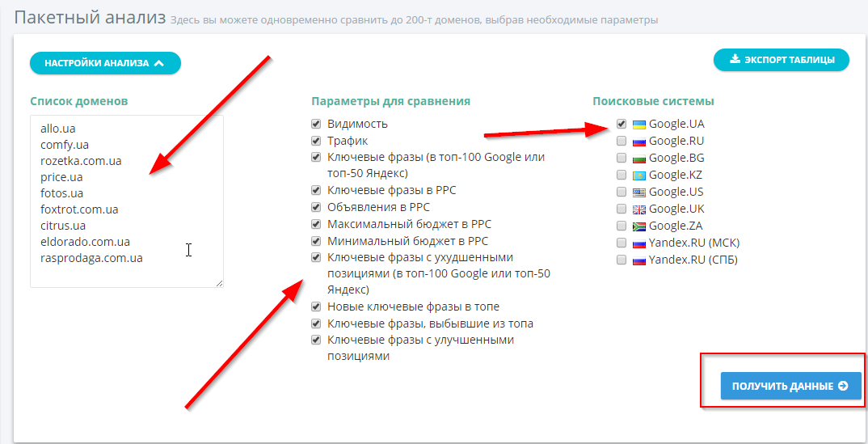This screenshot has width=868, height=444.
Task: Click the chevron icon on Настройки анализа
Action: click(159, 63)
